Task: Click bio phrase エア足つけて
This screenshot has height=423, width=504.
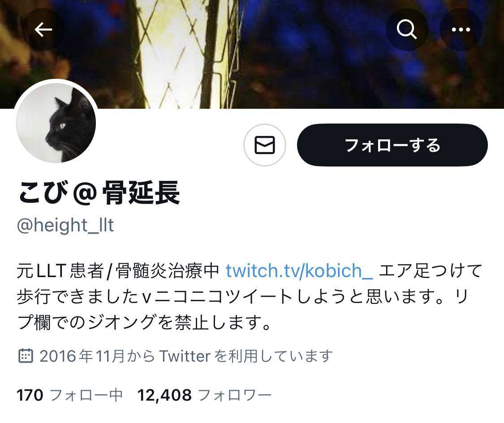Action: 431,270
